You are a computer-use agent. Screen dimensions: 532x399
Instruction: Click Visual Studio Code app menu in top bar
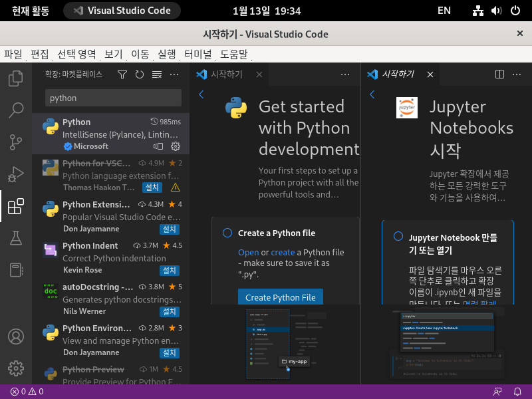coord(122,11)
